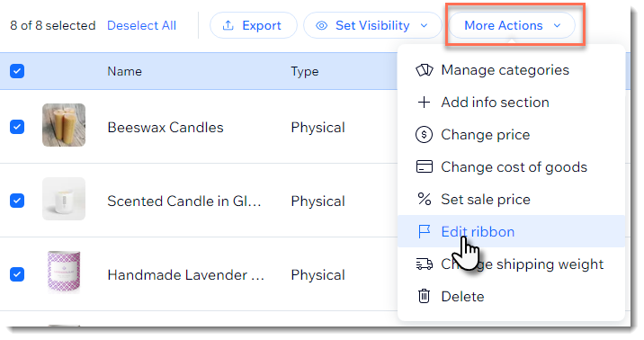Open the Set Visibility dropdown arrow

click(x=425, y=26)
